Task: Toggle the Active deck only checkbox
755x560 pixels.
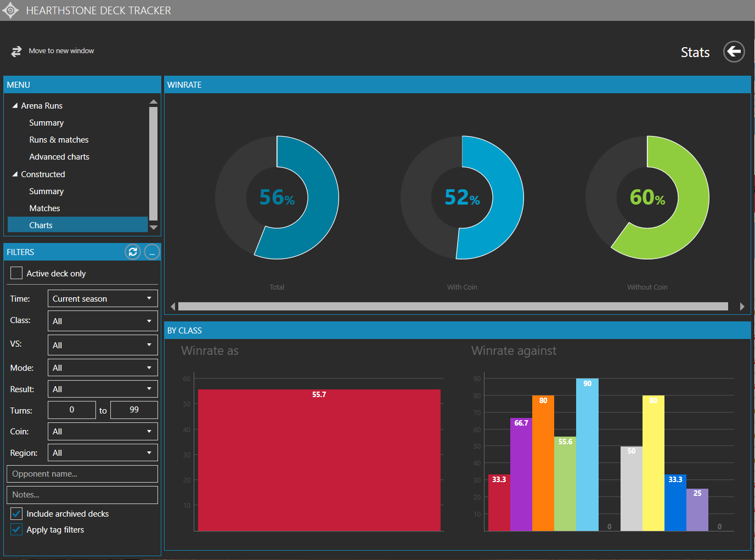Action: tap(16, 273)
